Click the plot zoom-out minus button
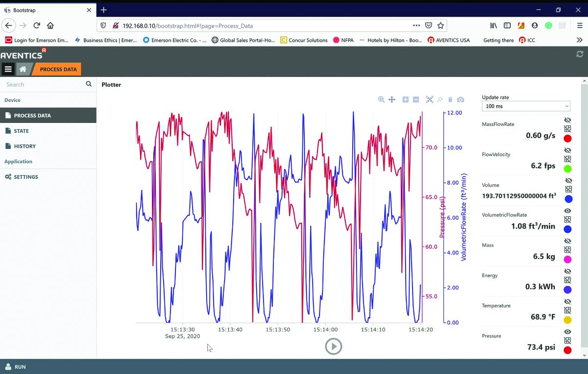 (x=416, y=99)
